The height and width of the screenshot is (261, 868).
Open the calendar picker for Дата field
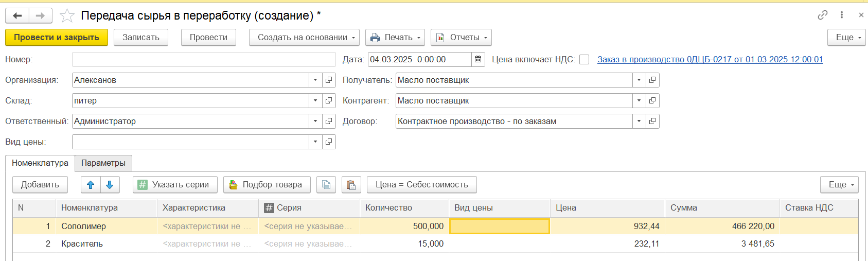(x=478, y=60)
